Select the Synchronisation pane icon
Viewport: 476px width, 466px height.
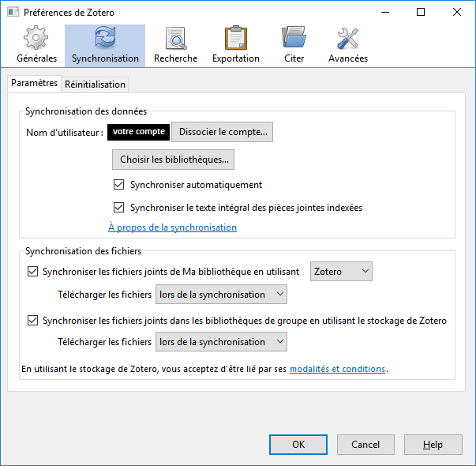pyautogui.click(x=105, y=45)
